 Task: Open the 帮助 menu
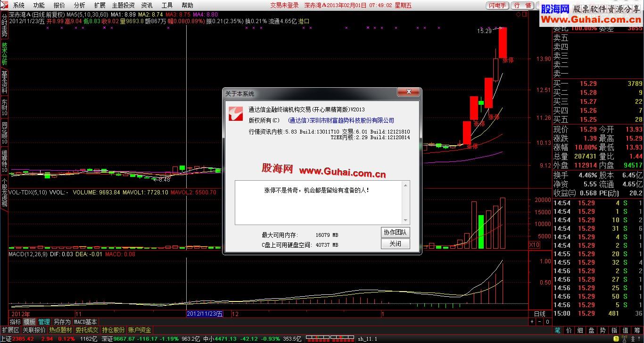(187, 5)
